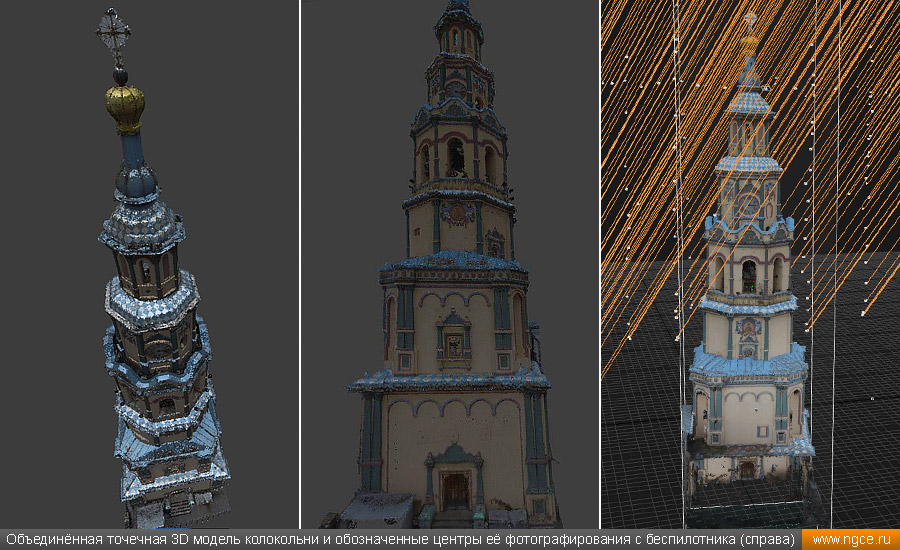Click the Russian caption text about 3D model
This screenshot has height=550, width=900.
click(400, 540)
